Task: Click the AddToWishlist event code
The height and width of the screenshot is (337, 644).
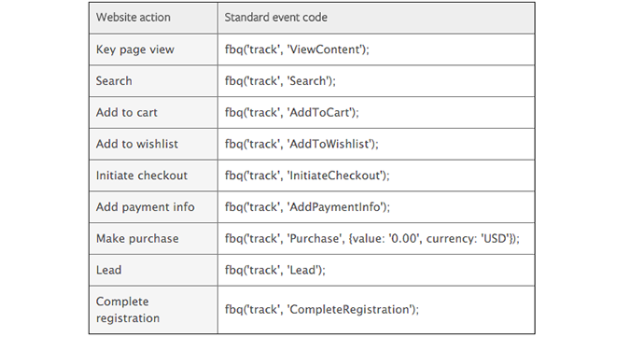Action: coord(301,145)
